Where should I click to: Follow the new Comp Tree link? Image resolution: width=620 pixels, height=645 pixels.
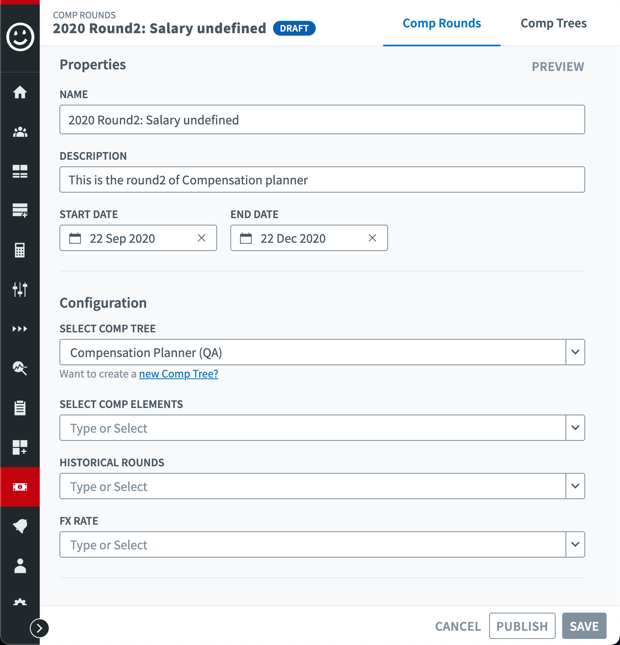click(178, 374)
